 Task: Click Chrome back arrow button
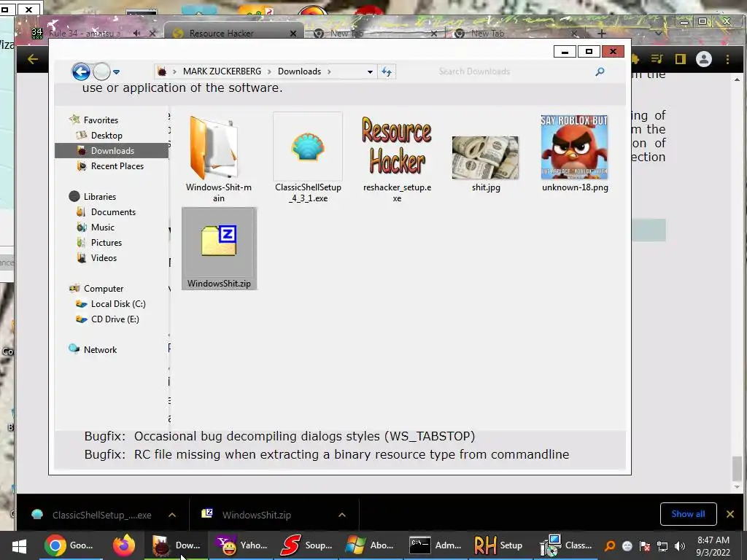(32, 59)
